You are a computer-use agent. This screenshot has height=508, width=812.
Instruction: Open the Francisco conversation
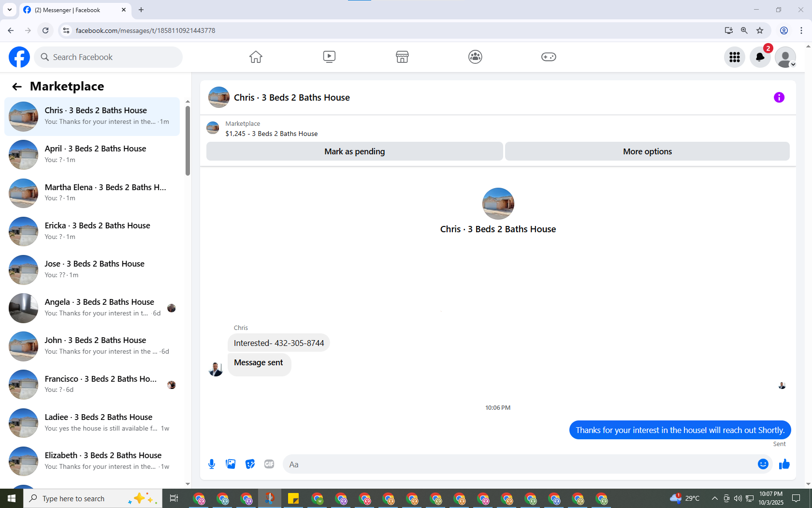(92, 385)
